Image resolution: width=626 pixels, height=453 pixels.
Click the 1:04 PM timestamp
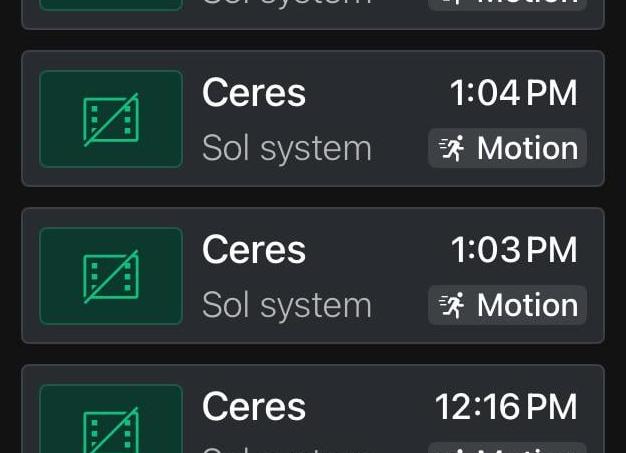pos(513,93)
